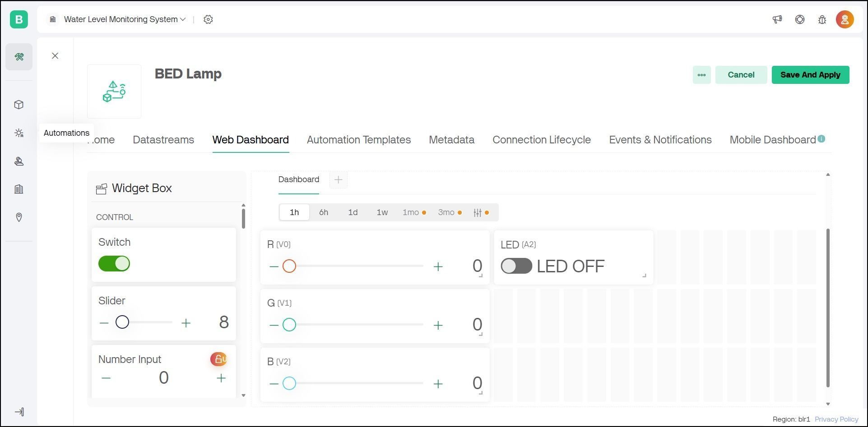
Task: Add a new dashboard tab with plus
Action: [x=338, y=180]
